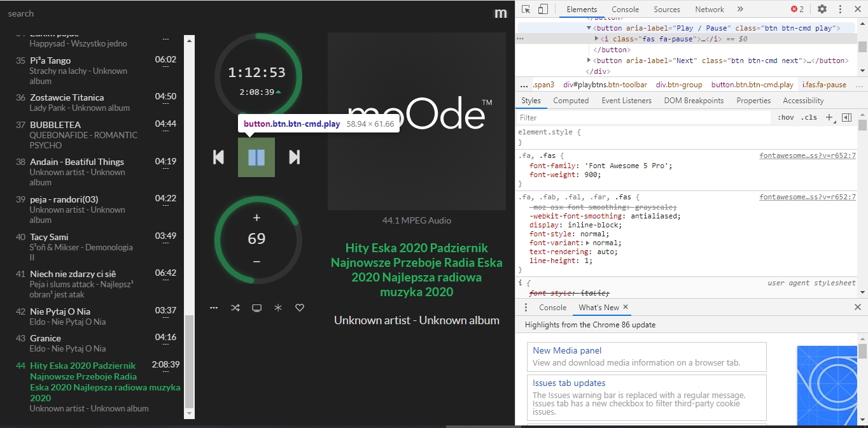Toggle the asterisk icon below volume knob
Image resolution: width=868 pixels, height=428 pixels.
(278, 308)
